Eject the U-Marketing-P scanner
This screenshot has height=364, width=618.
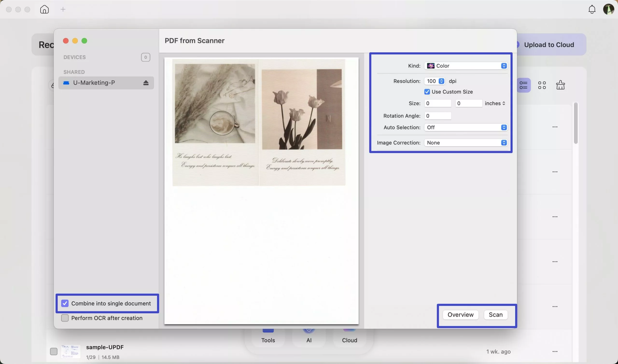coord(146,83)
